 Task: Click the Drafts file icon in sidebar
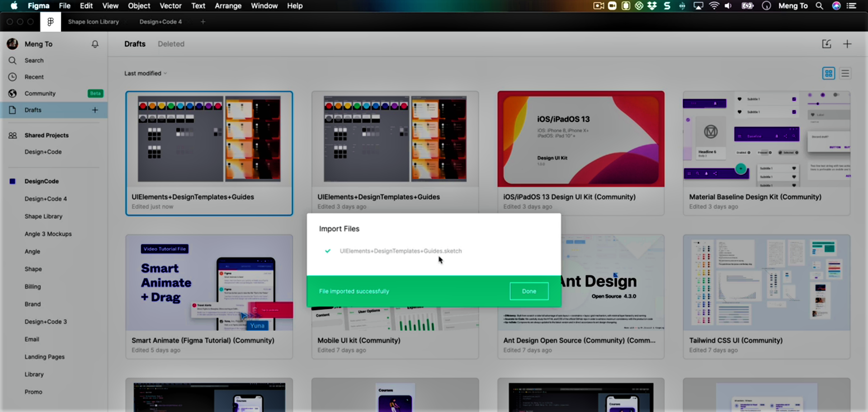[13, 110]
